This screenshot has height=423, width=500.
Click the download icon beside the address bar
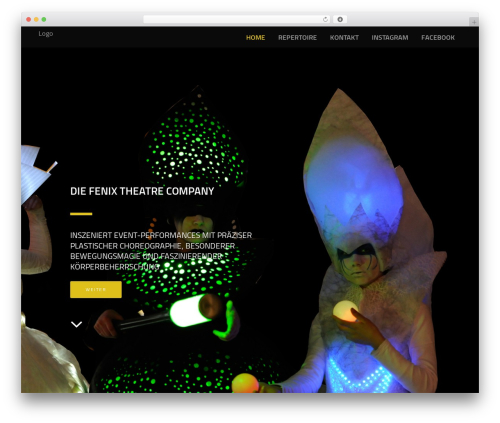[340, 19]
